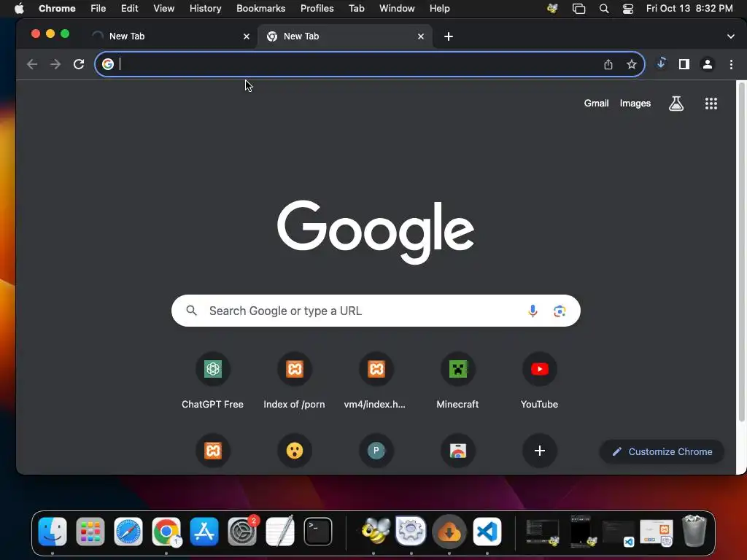
Task: Open the Chrome profile avatar icon
Action: click(708, 64)
